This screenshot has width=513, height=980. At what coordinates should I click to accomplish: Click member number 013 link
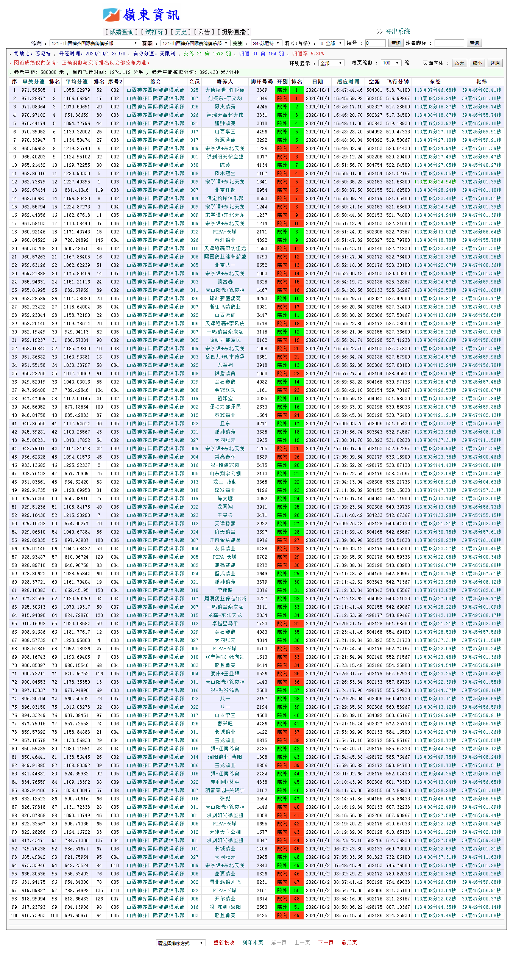194,482
